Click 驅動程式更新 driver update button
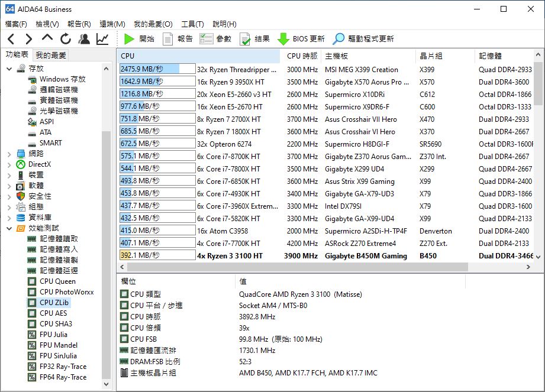 click(363, 39)
